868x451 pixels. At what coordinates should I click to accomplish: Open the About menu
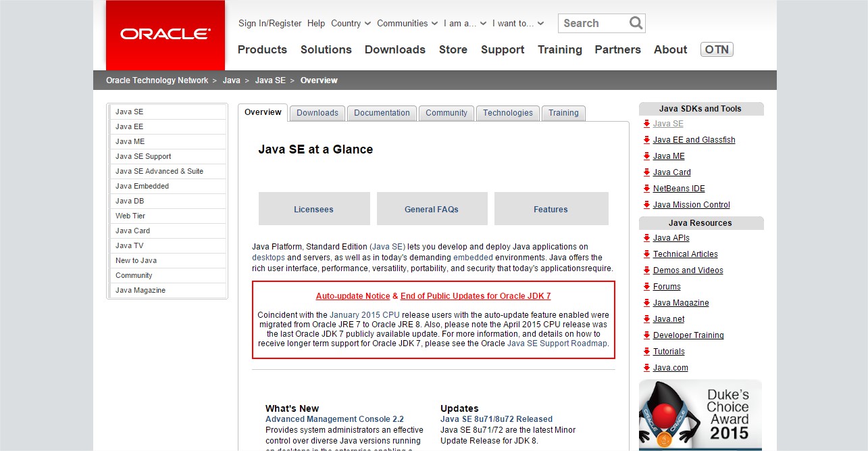(x=670, y=49)
